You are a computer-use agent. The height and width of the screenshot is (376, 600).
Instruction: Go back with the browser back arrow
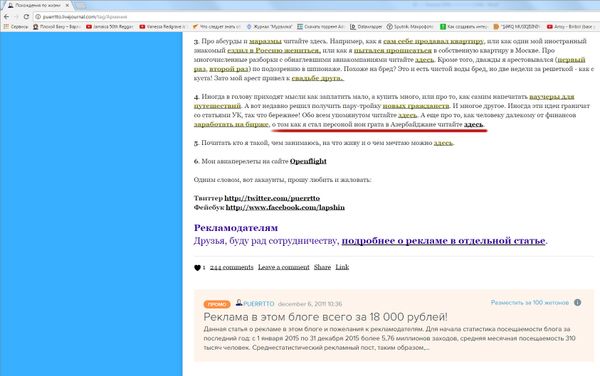[x=6, y=17]
